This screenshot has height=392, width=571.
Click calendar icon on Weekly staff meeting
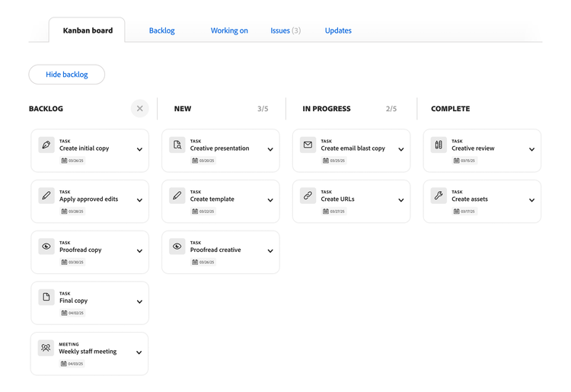[x=64, y=364]
